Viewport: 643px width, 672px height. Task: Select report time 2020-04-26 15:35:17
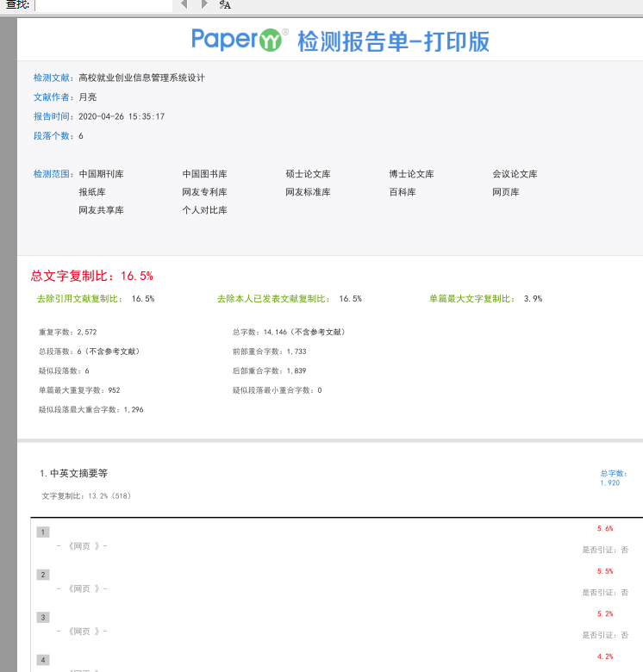122,116
